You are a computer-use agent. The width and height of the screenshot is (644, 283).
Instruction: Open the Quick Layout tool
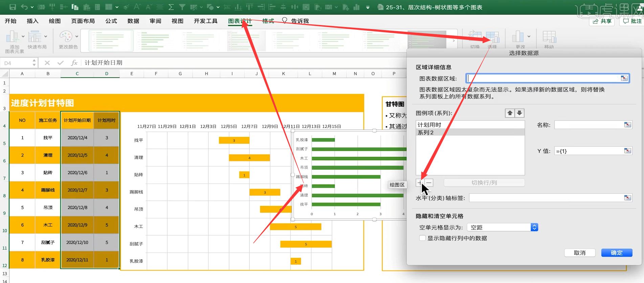pos(35,37)
